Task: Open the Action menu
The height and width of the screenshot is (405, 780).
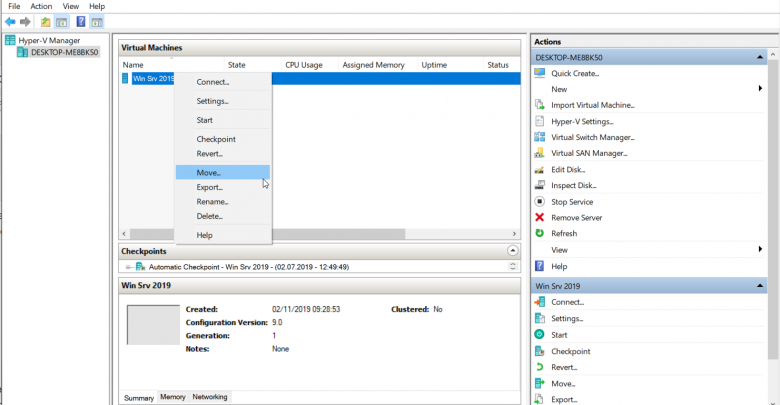Action: (x=41, y=6)
